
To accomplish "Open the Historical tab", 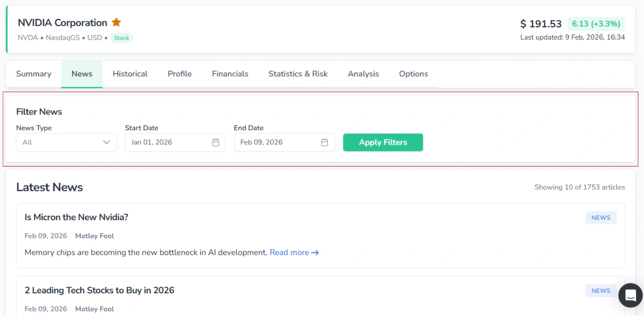I will pyautogui.click(x=130, y=74).
